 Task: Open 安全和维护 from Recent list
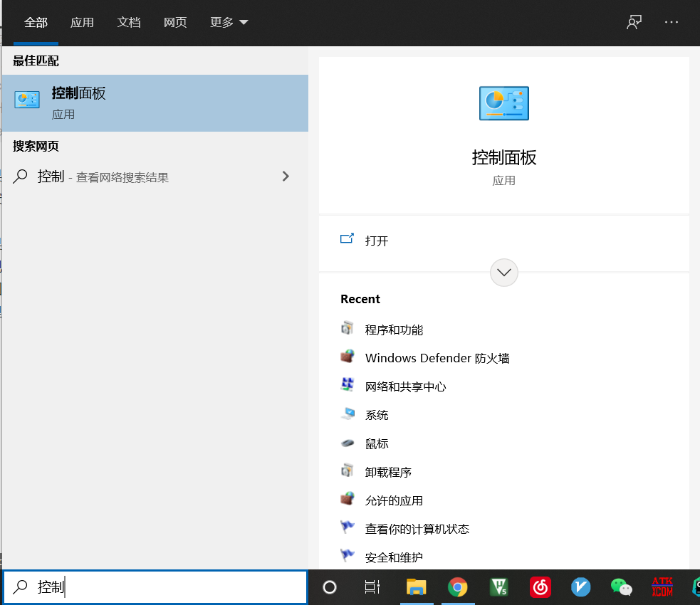click(x=389, y=557)
